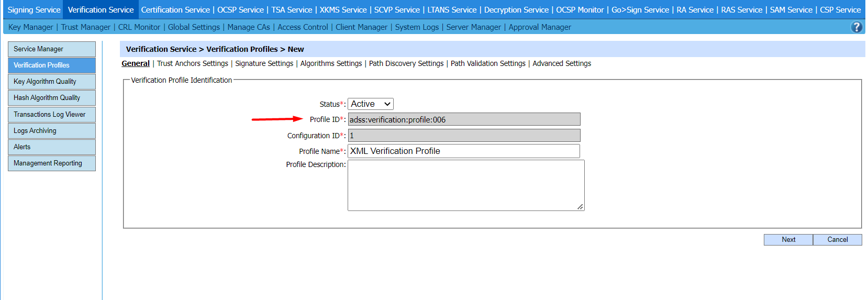Viewport: 868px width, 300px height.
Task: Select Path Discovery Settings tab
Action: coord(406,63)
